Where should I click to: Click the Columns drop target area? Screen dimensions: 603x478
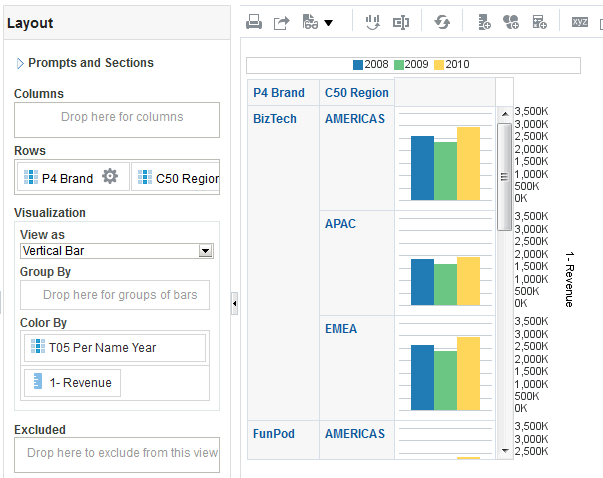(117, 118)
